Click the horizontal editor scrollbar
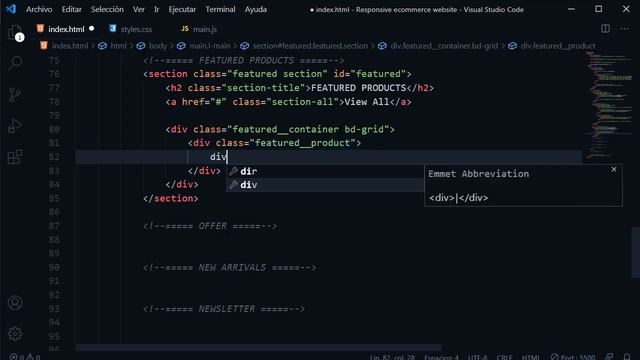 258,347
